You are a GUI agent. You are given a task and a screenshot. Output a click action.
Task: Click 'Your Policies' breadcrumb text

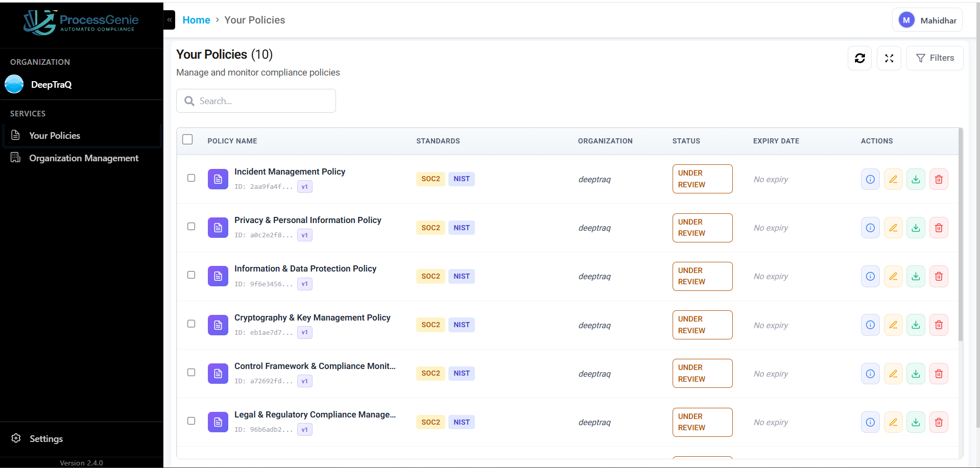255,20
